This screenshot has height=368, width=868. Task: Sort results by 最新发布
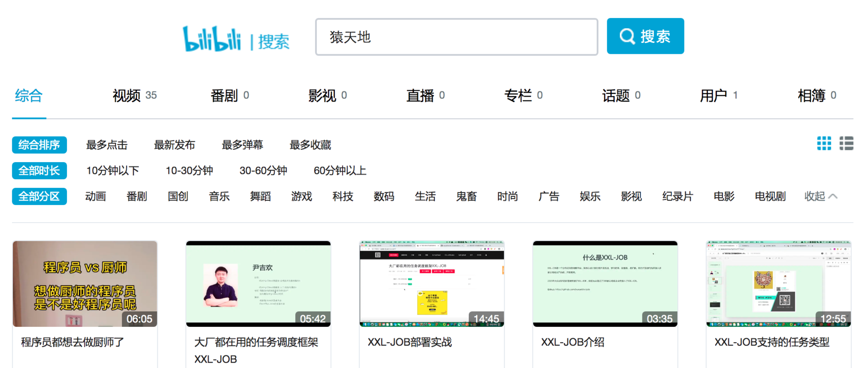[175, 145]
